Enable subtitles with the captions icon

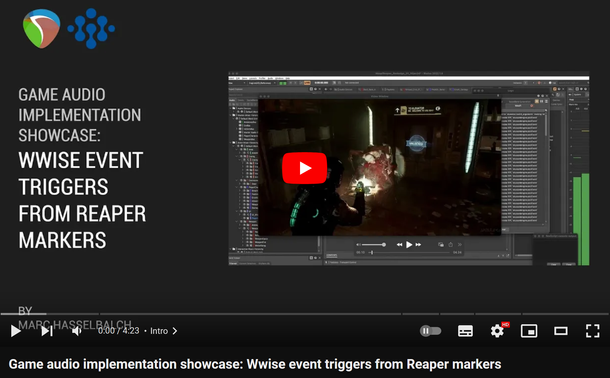[x=465, y=331]
